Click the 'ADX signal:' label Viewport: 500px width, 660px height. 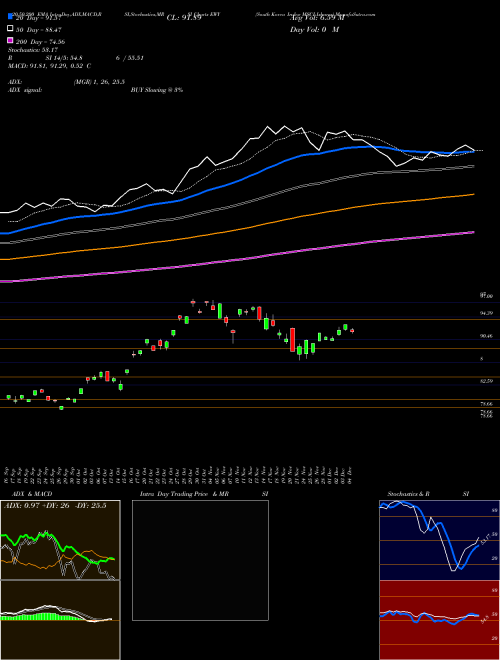(x=25, y=90)
